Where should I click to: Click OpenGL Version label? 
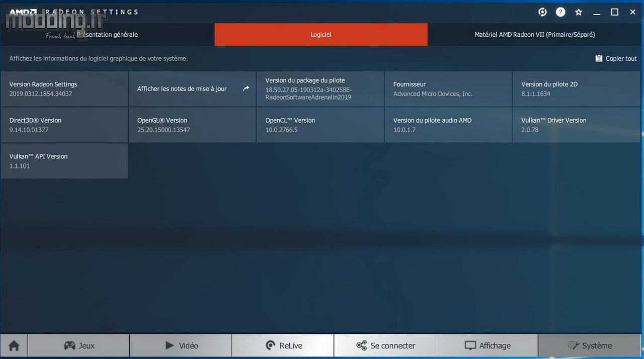(x=162, y=120)
